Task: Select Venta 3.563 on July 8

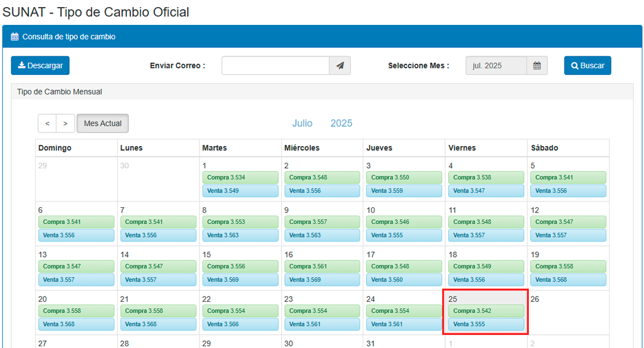Action: pyautogui.click(x=240, y=235)
